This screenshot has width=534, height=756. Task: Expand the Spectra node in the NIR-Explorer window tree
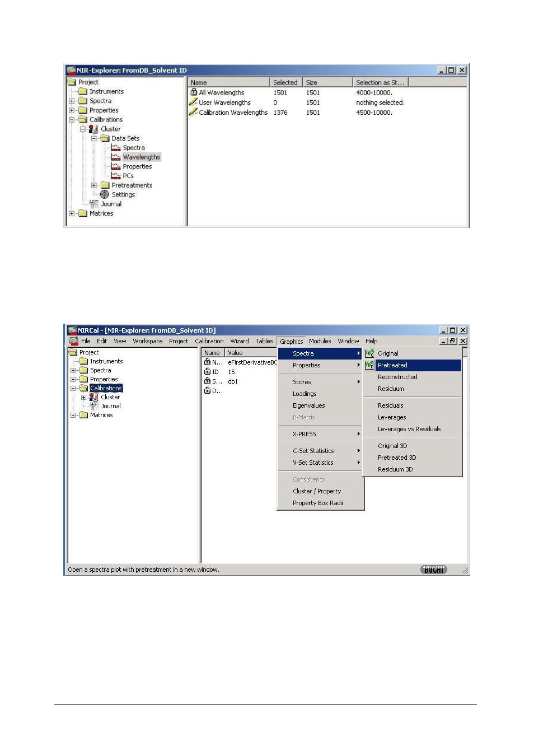coord(72,101)
